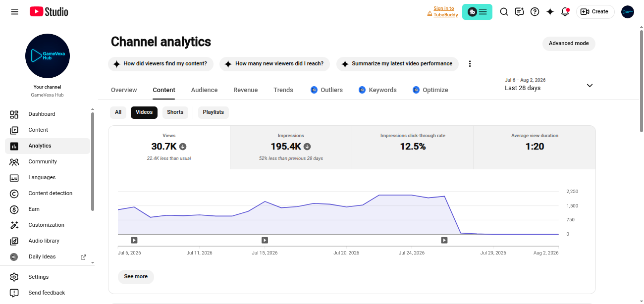Go to Dashboard in sidebar
The image size is (644, 304).
48,114
